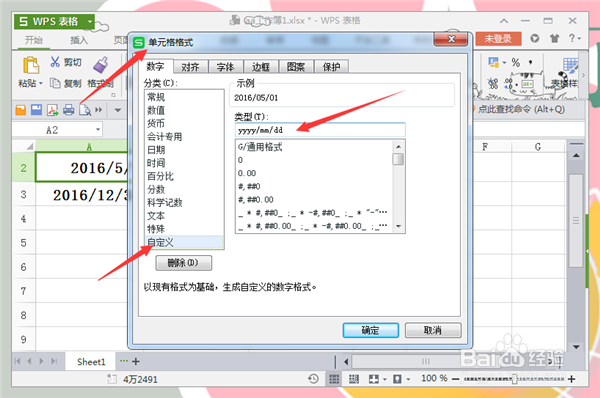Open the help dropdown arrow beside question mark

pyautogui.click(x=579, y=38)
